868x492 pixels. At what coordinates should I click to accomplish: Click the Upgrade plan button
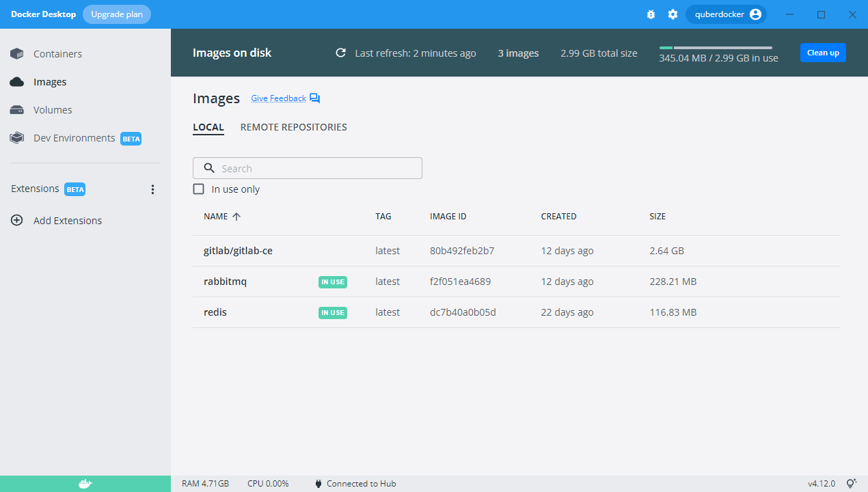tap(117, 14)
